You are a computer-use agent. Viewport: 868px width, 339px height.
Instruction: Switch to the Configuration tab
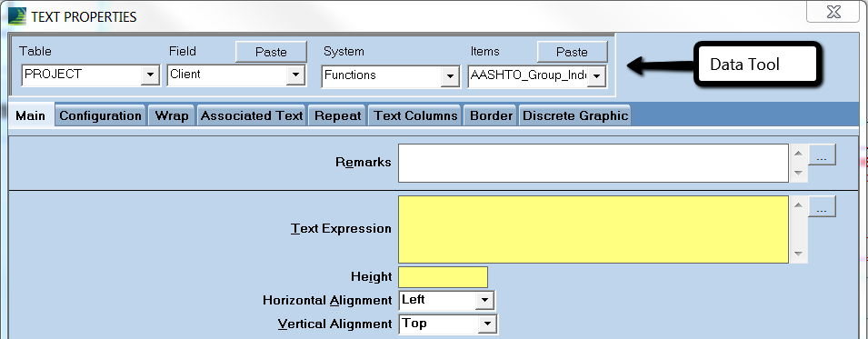[x=100, y=115]
